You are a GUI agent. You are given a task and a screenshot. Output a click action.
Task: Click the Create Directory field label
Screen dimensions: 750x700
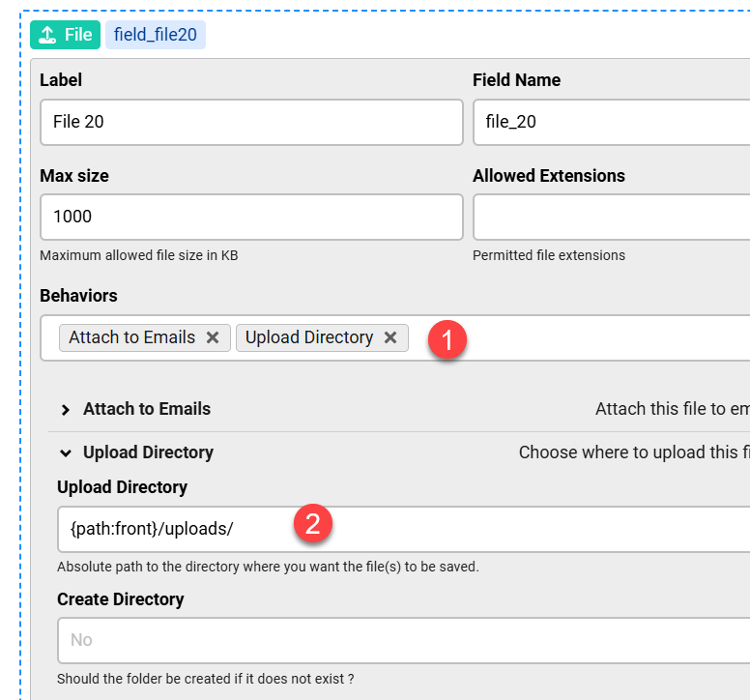pyautogui.click(x=121, y=599)
